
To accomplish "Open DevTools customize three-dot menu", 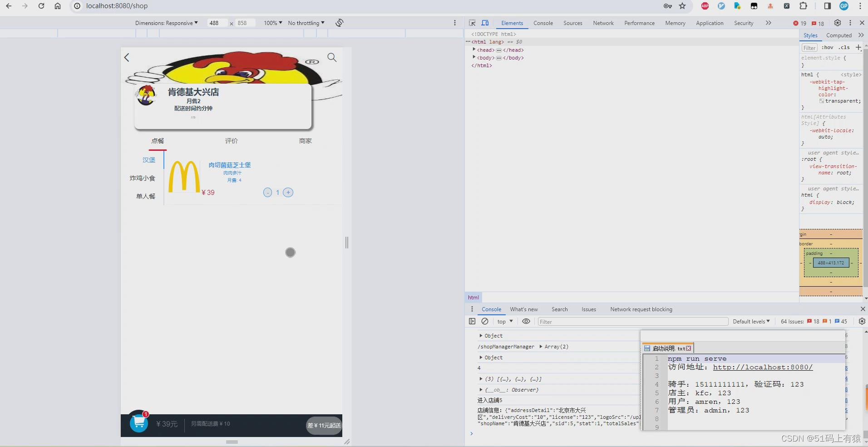I will 850,23.
